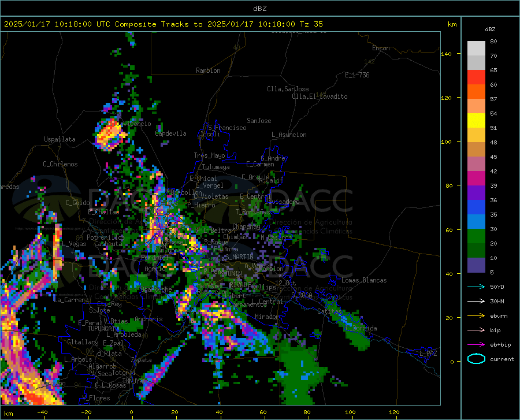Pick the 51 dBZ yellow swatch

pyautogui.click(x=476, y=121)
